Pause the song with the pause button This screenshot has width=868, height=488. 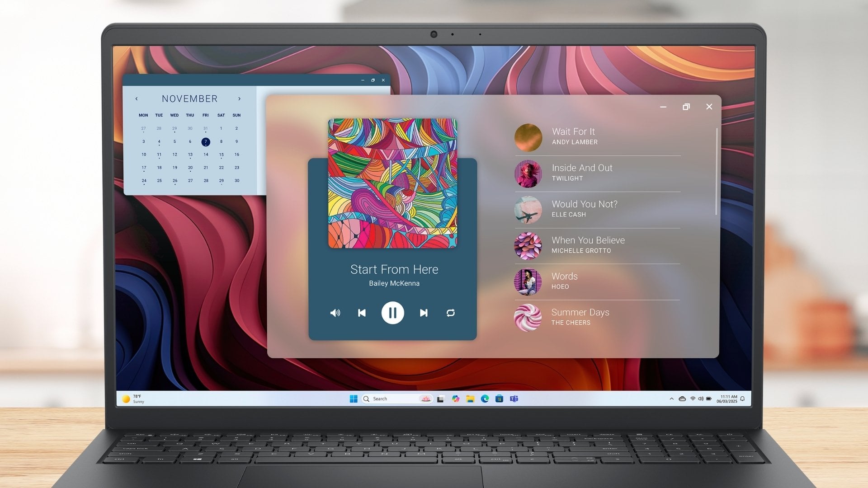pyautogui.click(x=392, y=313)
